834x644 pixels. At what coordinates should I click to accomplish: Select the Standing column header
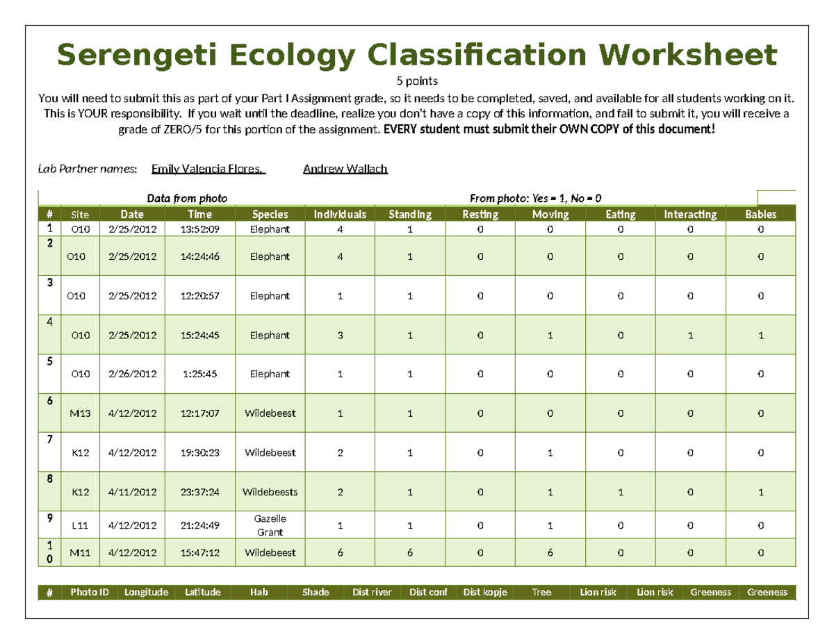pyautogui.click(x=409, y=214)
